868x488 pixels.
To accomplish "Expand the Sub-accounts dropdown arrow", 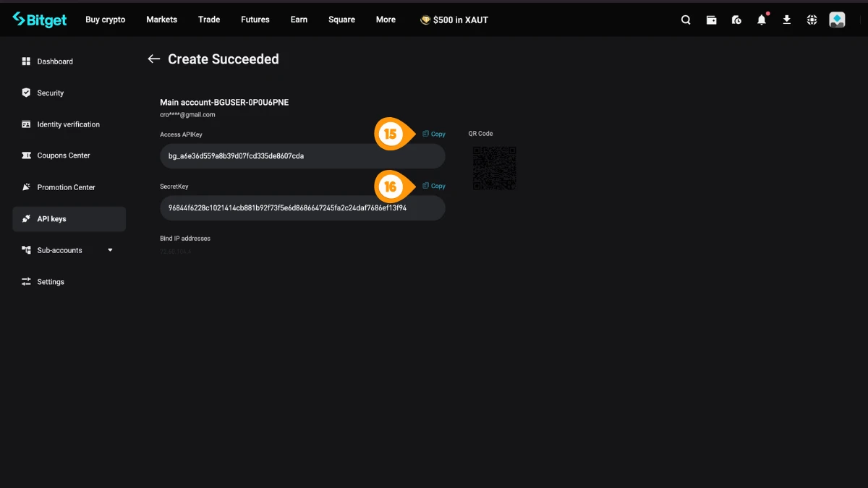I will (x=110, y=250).
